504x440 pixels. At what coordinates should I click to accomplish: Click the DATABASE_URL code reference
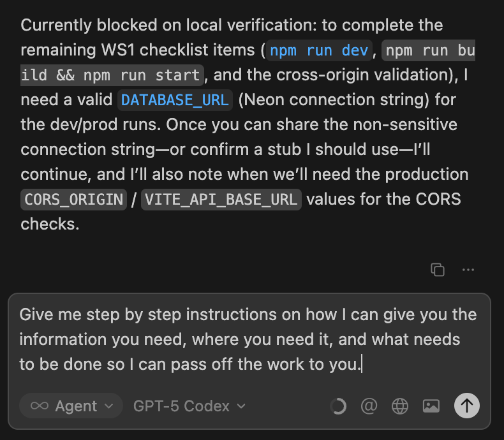(175, 101)
